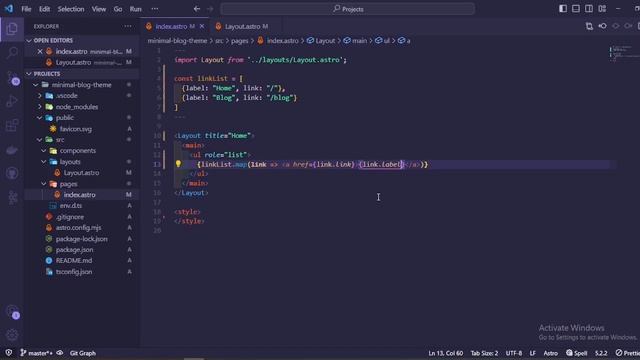Open the Edit menu

click(44, 9)
